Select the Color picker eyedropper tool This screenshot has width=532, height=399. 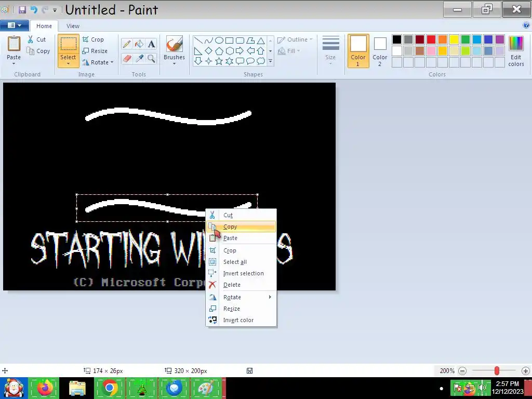pyautogui.click(x=139, y=58)
